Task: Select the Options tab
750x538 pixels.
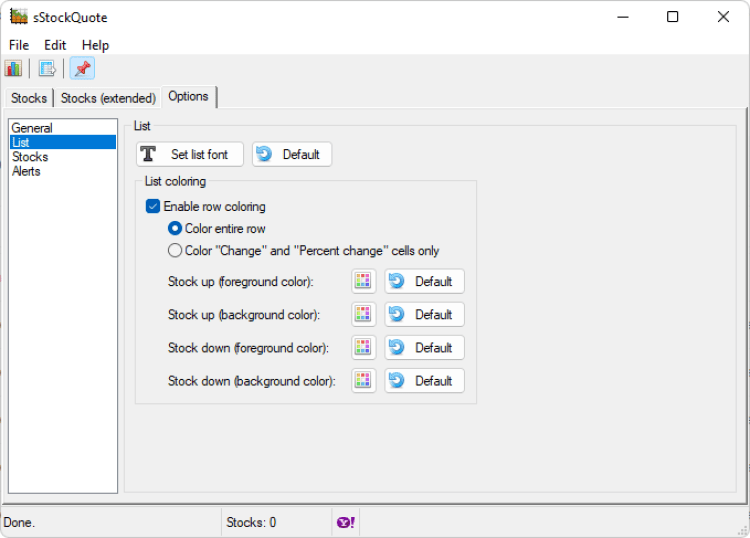Action: [x=188, y=96]
